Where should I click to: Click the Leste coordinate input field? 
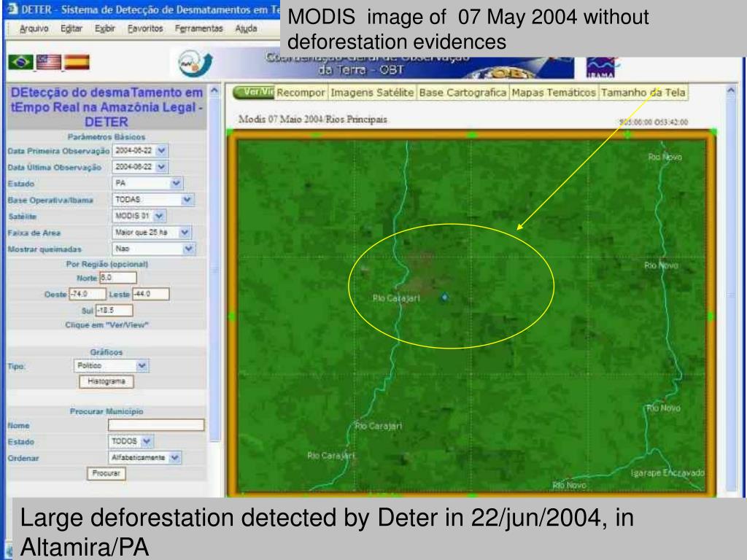click(x=150, y=294)
